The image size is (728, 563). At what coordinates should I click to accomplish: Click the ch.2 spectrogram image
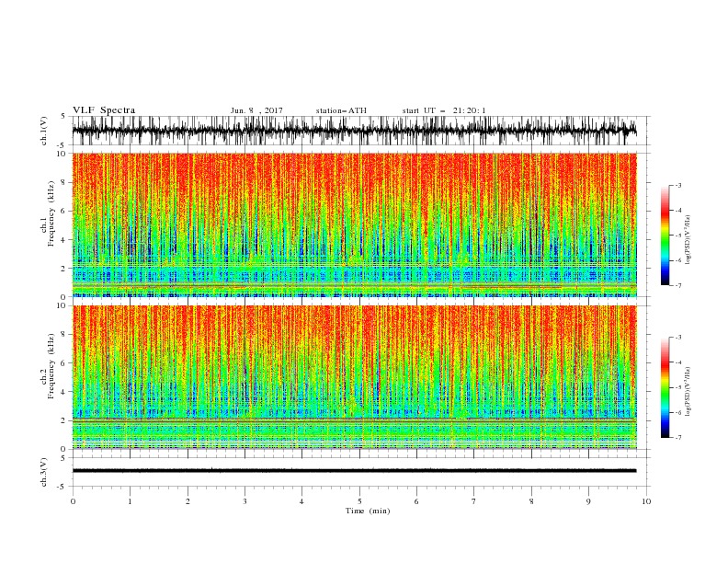[354, 377]
